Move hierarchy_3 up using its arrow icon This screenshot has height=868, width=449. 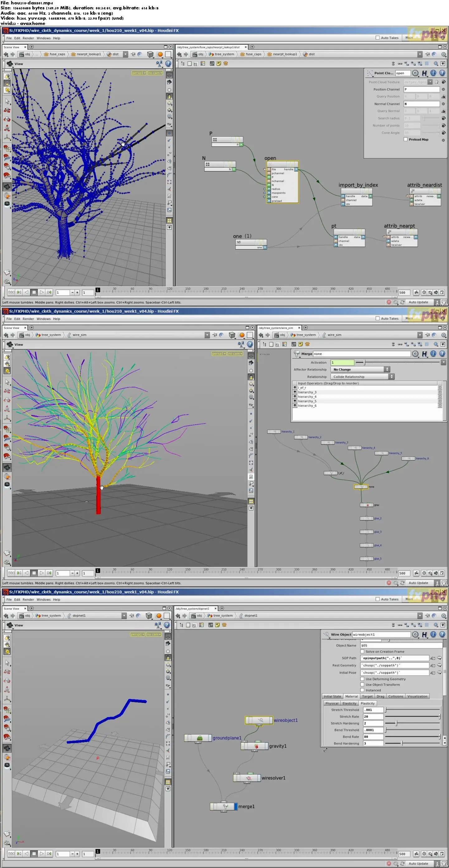[295, 392]
